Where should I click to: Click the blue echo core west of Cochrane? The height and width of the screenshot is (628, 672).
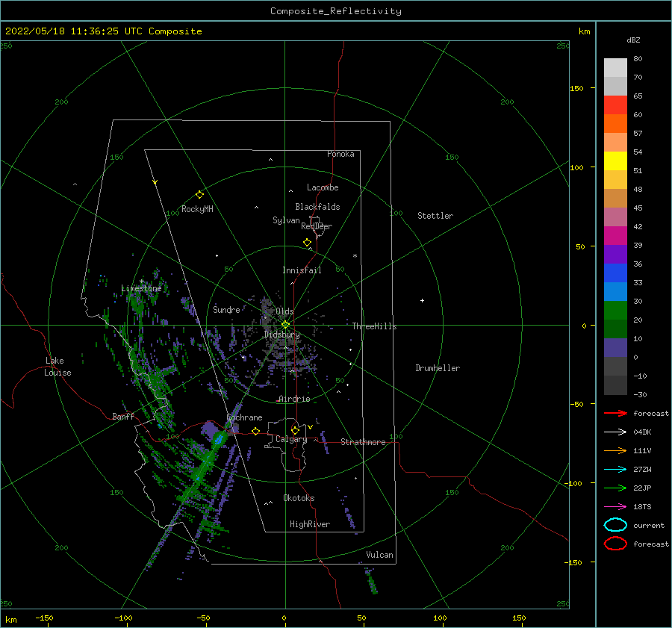(219, 439)
